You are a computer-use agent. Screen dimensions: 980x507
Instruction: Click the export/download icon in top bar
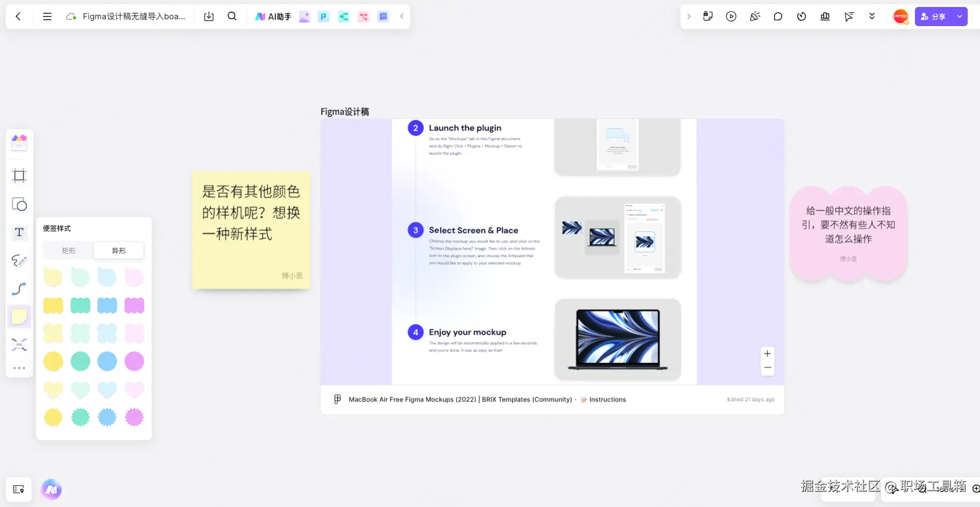tap(209, 17)
